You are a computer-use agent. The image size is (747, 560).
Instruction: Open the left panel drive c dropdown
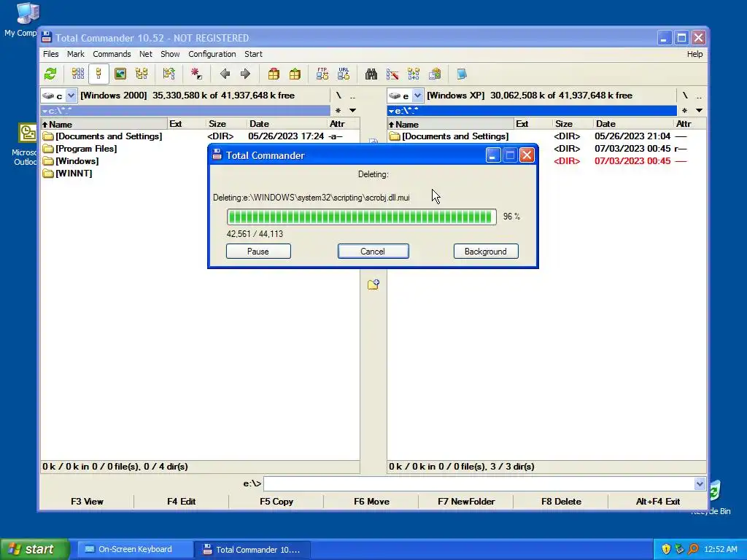coord(71,96)
